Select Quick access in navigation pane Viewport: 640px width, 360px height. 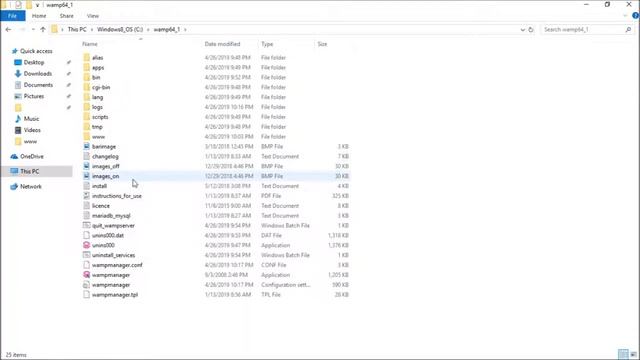click(x=36, y=51)
